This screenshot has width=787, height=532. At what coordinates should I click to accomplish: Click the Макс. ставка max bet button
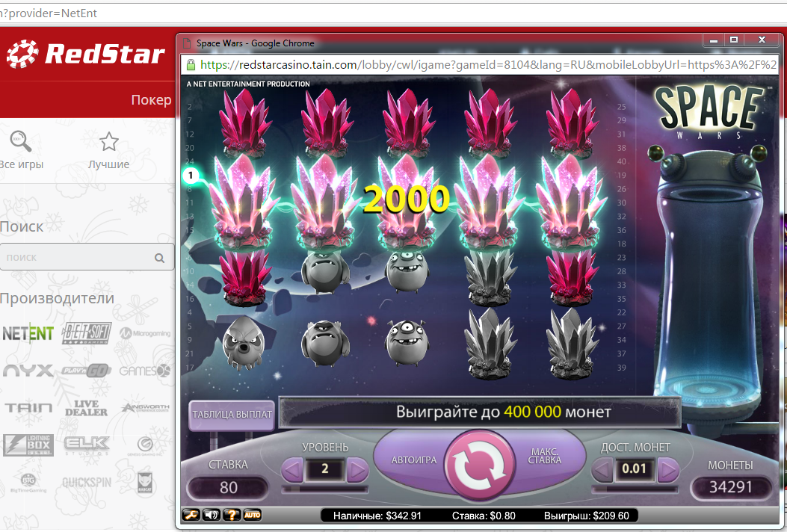click(x=545, y=456)
